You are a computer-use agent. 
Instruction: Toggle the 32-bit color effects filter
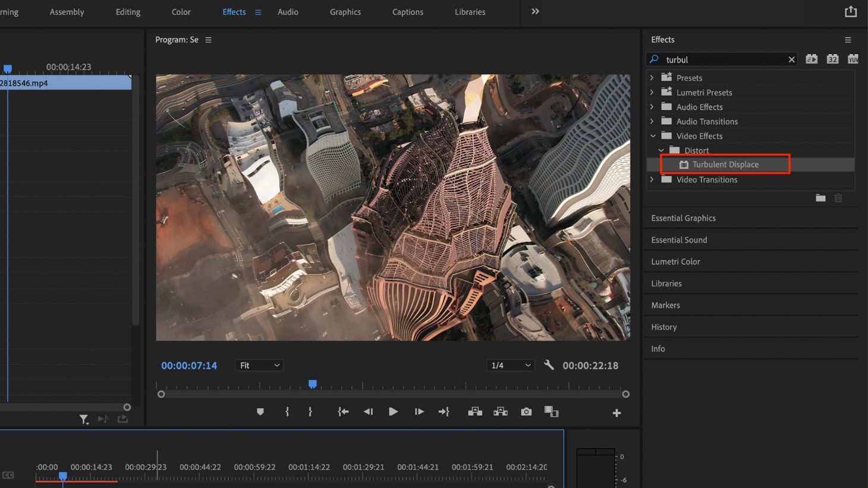[832, 59]
